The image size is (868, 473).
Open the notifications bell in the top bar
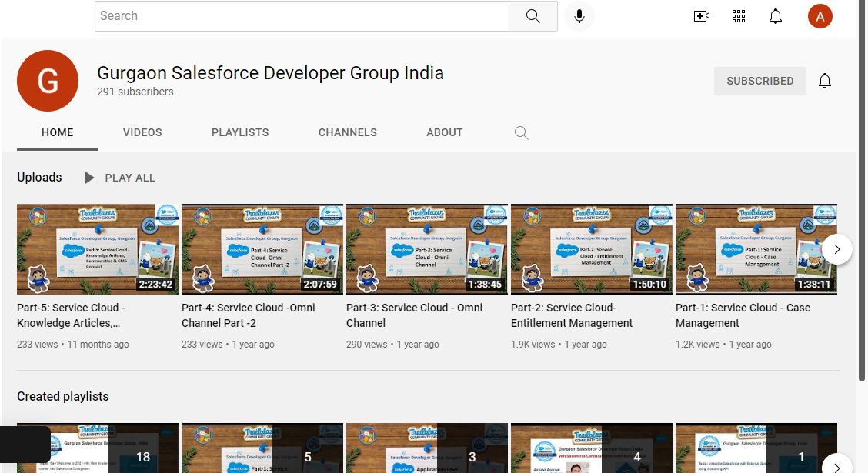click(776, 16)
